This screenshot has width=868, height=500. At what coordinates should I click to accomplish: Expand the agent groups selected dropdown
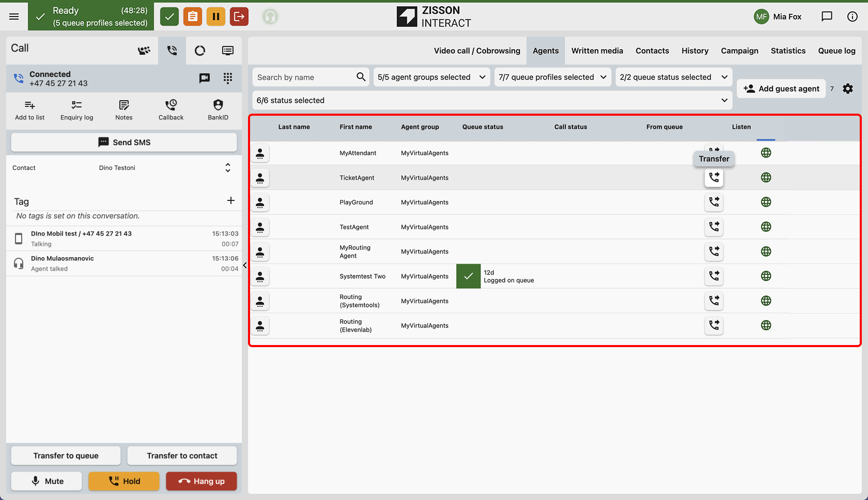431,77
